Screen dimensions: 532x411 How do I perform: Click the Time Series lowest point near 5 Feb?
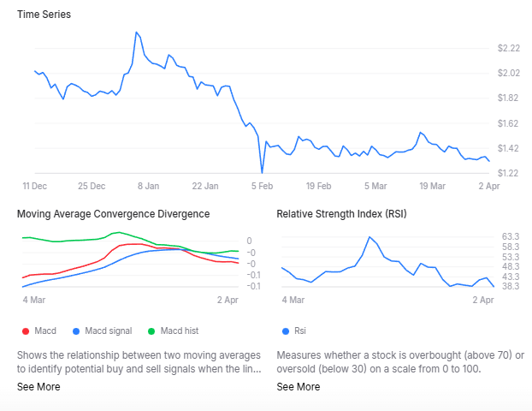(x=263, y=173)
